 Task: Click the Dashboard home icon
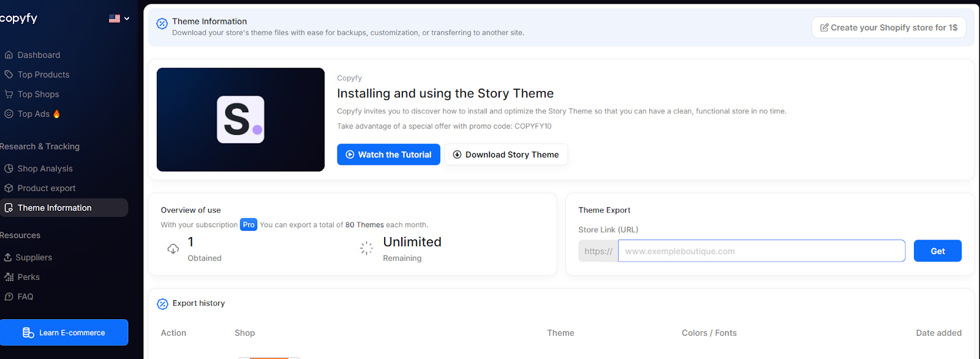pyautogui.click(x=9, y=55)
